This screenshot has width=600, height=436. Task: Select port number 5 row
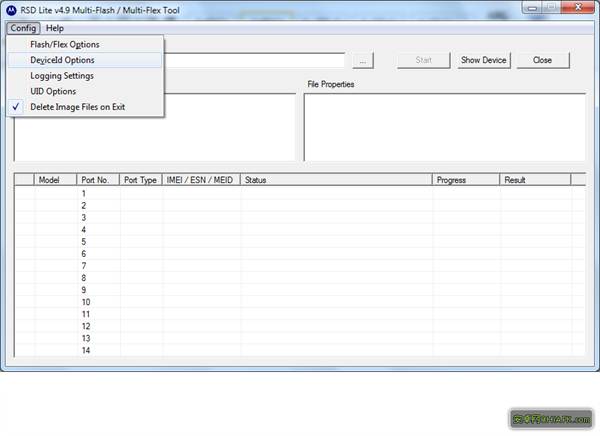point(300,242)
